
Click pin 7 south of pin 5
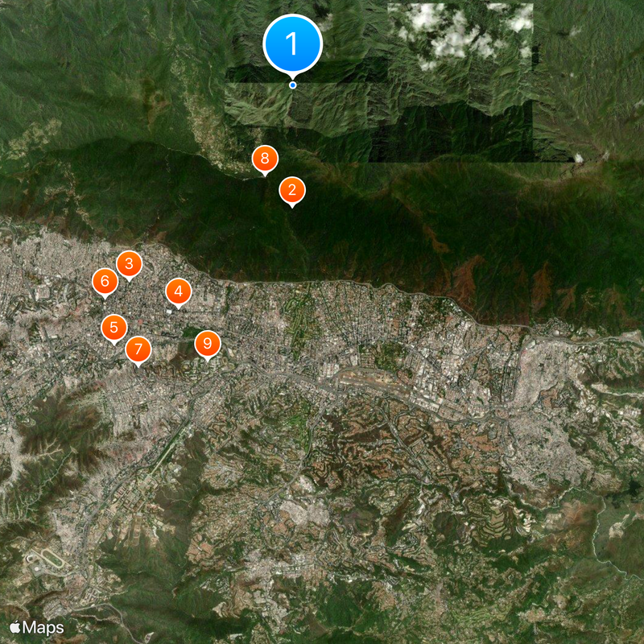point(138,348)
